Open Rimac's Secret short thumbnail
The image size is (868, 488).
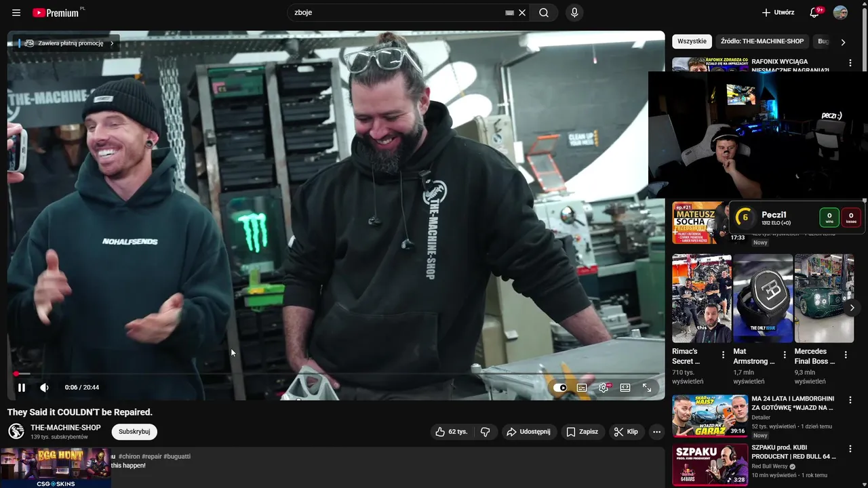702,298
